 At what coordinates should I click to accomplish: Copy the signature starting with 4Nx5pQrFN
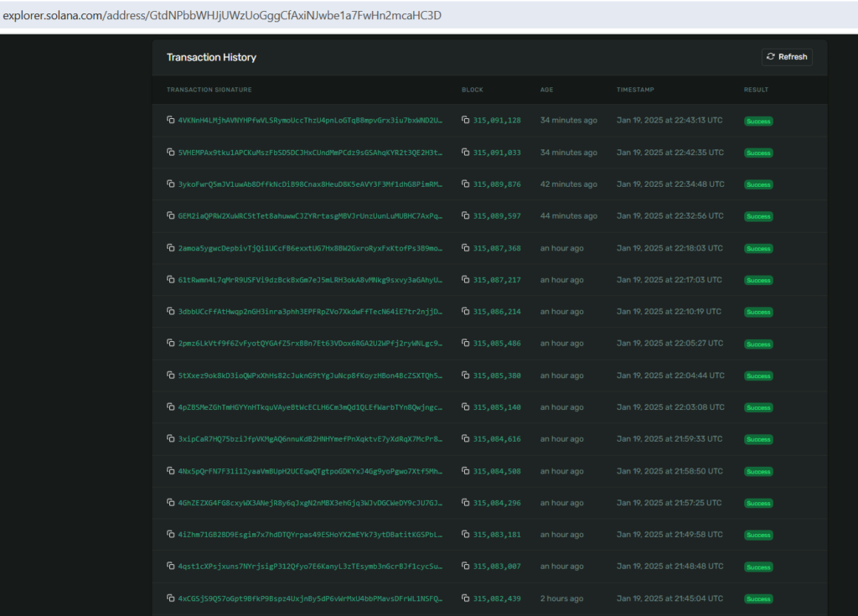(x=170, y=471)
